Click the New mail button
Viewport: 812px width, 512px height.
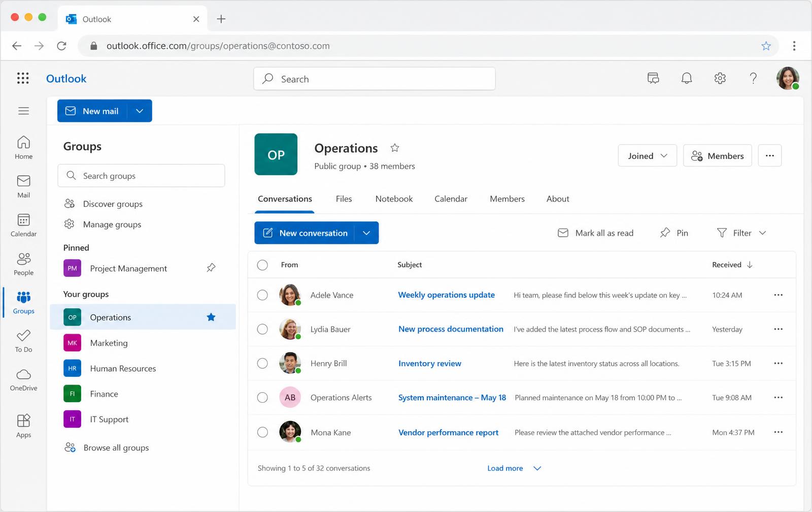point(92,111)
